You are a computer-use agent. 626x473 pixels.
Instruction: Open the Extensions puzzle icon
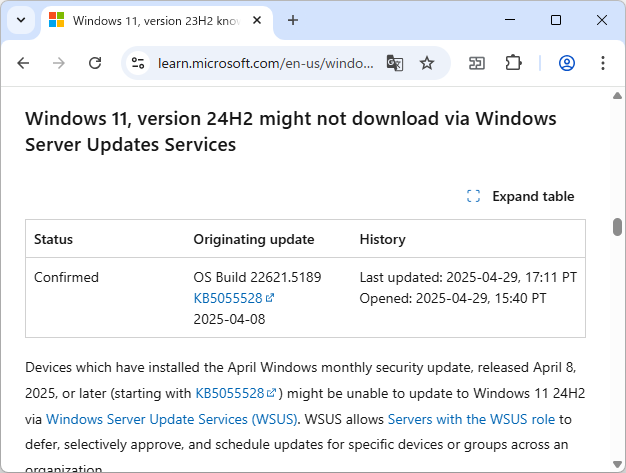[x=513, y=63]
